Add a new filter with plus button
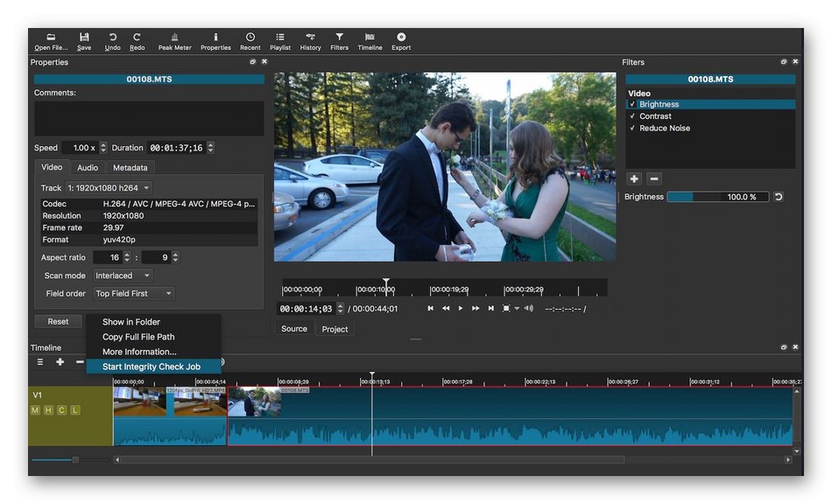This screenshot has width=832, height=504. [x=634, y=178]
